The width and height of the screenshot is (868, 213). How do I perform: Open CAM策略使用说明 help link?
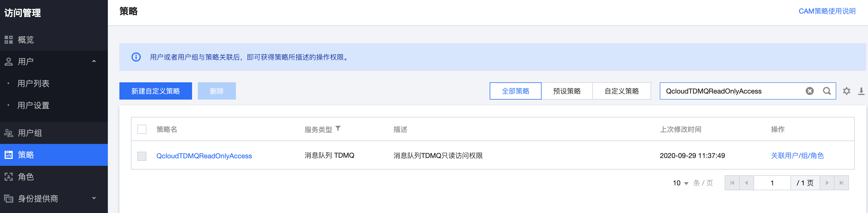(x=826, y=11)
